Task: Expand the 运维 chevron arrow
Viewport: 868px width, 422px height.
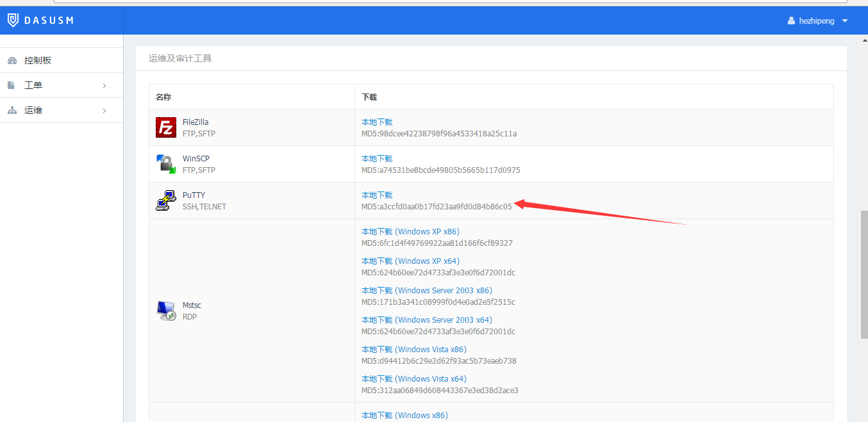Action: [104, 111]
